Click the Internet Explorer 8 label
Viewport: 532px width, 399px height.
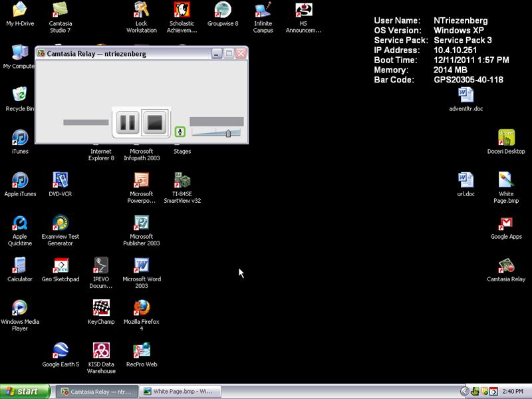(x=101, y=155)
